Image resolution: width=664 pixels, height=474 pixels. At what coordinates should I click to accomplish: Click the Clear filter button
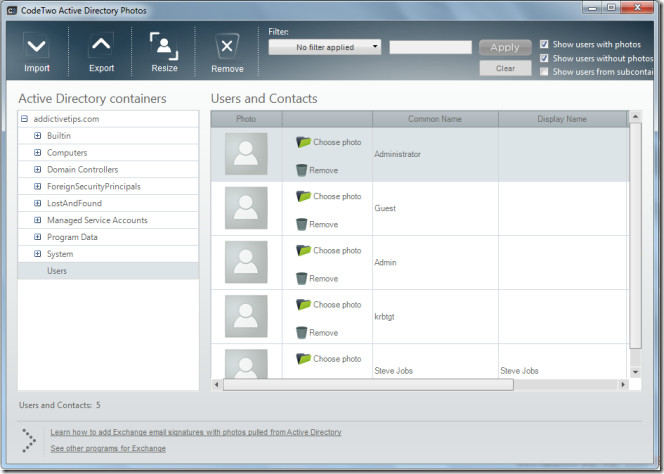[x=505, y=68]
